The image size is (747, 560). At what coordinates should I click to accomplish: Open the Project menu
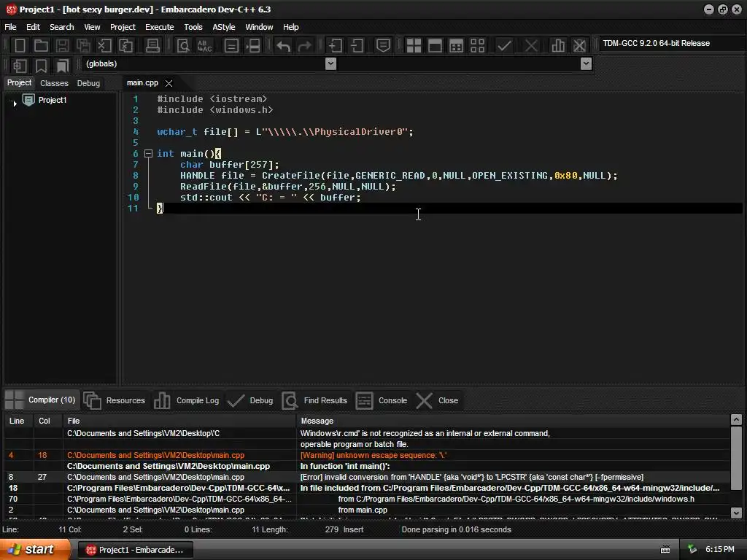click(123, 27)
